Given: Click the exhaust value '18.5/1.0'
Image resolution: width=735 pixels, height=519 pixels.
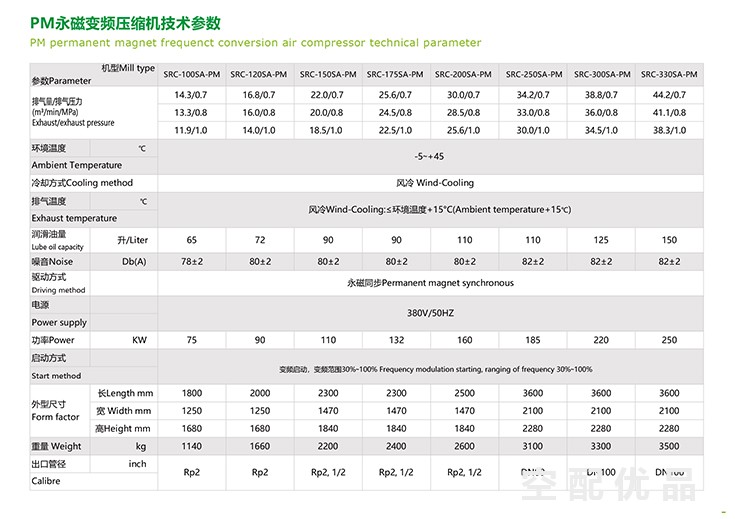Looking at the screenshot, I should click(x=326, y=130).
